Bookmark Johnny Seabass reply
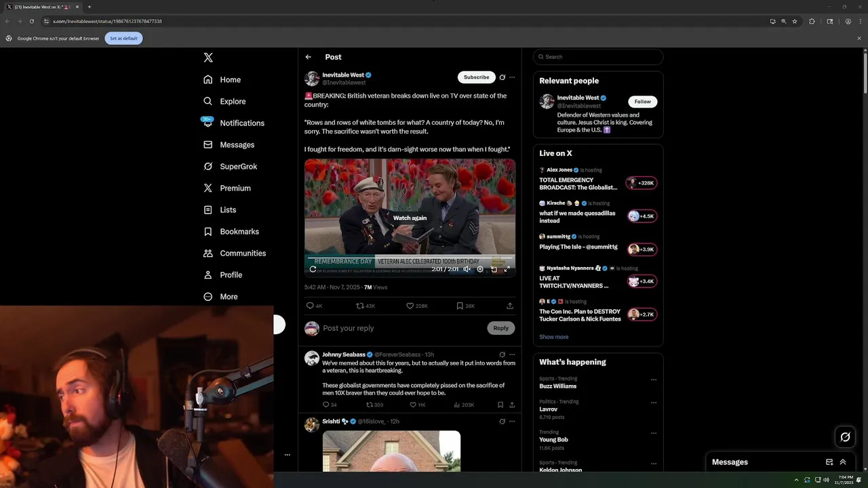This screenshot has width=868, height=488. point(500,405)
